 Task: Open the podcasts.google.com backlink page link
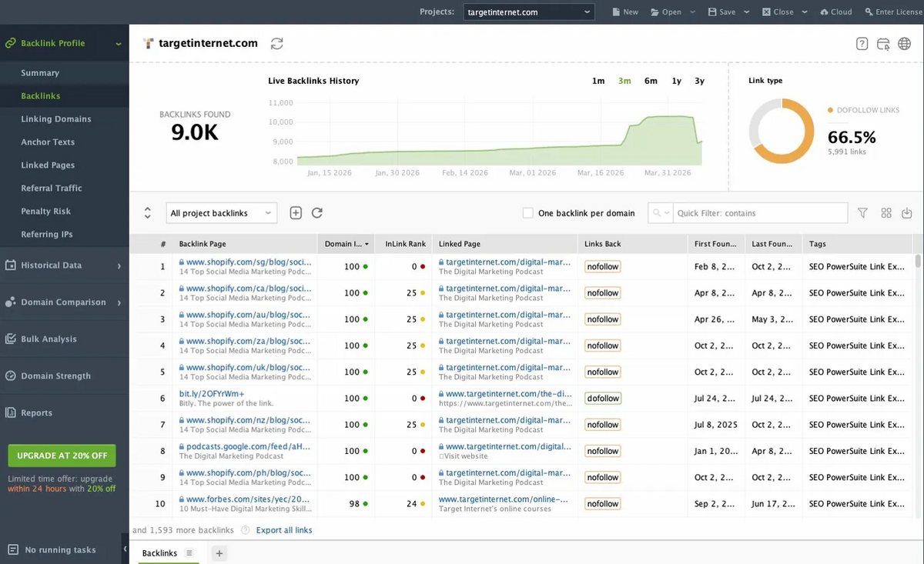coord(248,446)
